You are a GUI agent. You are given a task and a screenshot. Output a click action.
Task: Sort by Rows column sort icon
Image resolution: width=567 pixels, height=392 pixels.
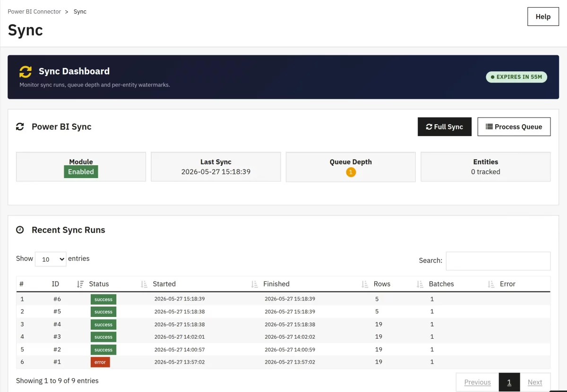pyautogui.click(x=420, y=284)
